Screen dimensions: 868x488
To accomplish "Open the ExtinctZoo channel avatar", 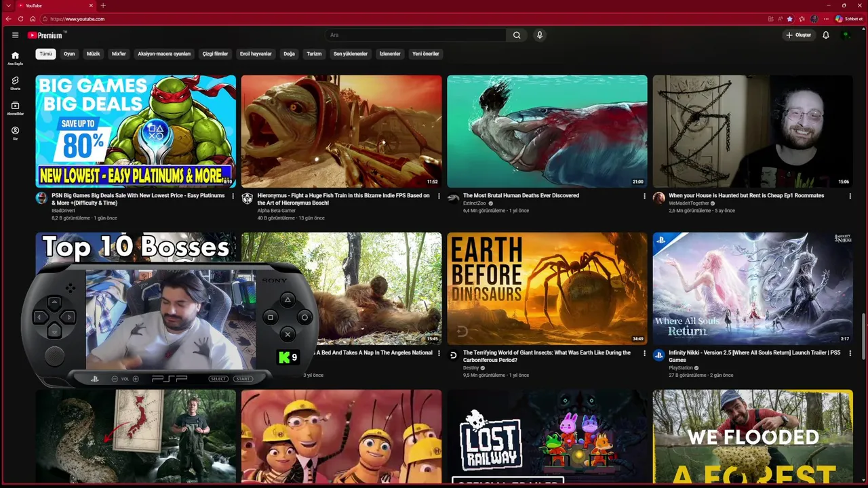I will (x=453, y=198).
